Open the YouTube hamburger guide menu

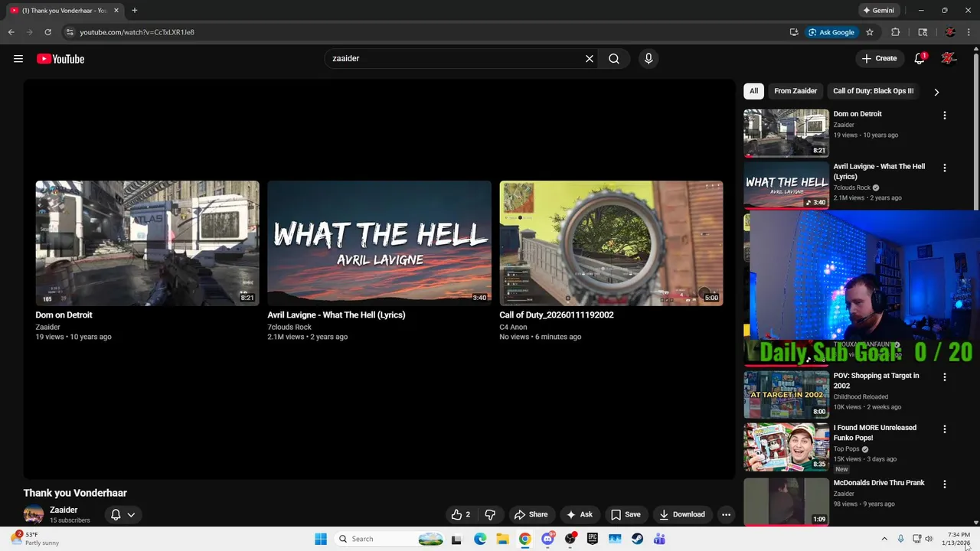(x=18, y=59)
